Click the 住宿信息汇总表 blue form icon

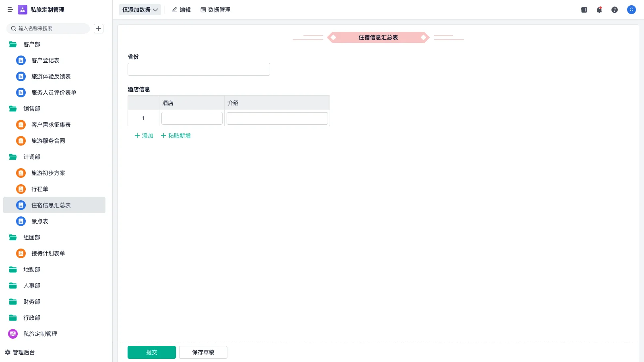21,205
